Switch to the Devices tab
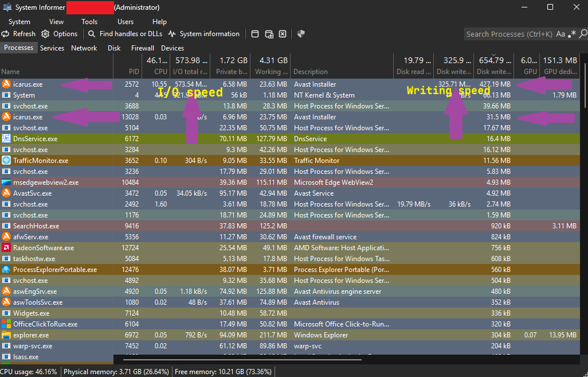Viewport: 588px width, 377px height. click(173, 48)
